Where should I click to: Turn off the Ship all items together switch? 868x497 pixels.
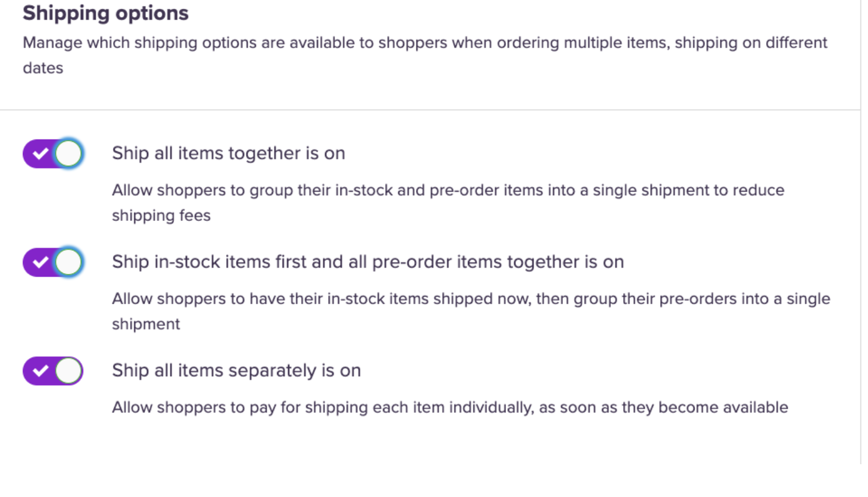click(x=53, y=154)
